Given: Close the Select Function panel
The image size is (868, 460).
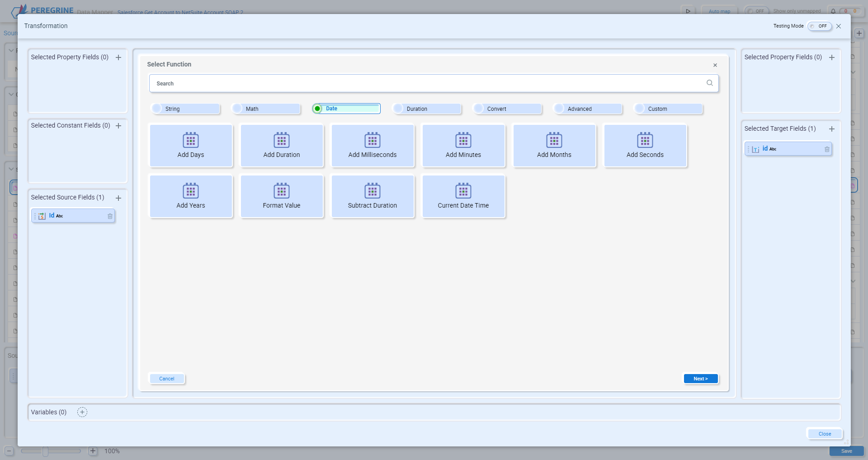Looking at the screenshot, I should coord(715,65).
